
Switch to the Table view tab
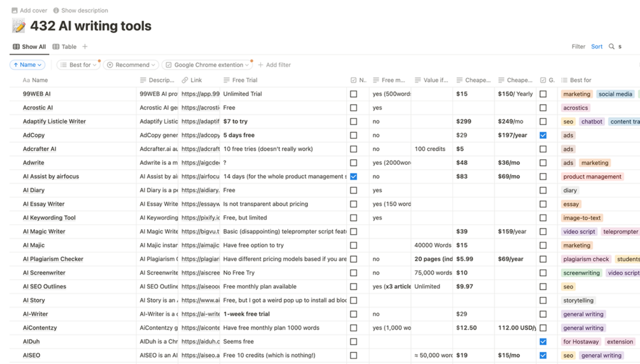click(x=64, y=46)
